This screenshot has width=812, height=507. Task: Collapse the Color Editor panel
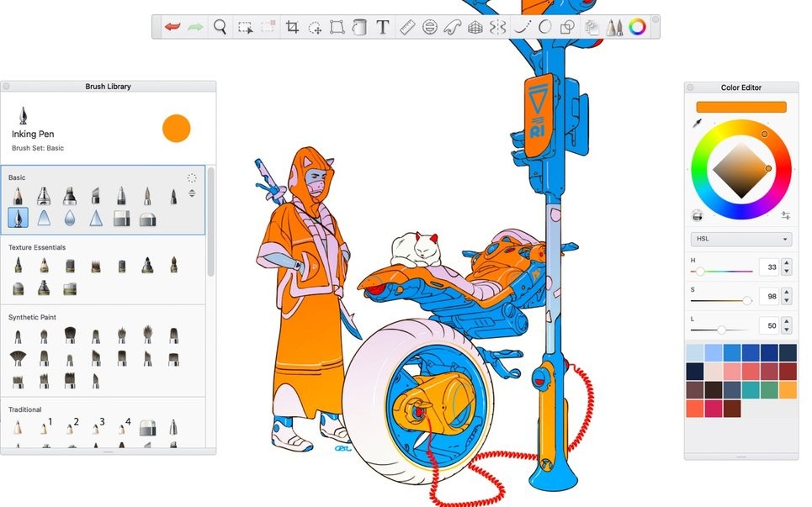tap(690, 87)
